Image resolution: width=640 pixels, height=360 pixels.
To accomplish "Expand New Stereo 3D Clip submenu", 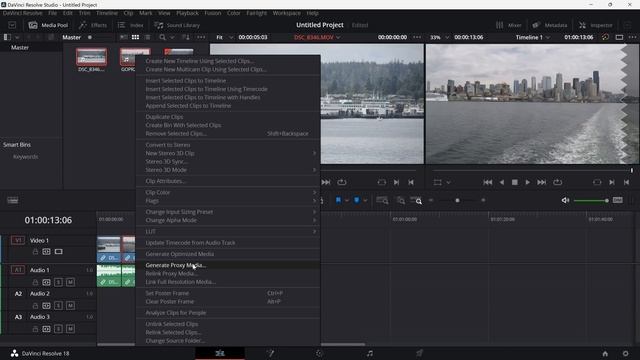I will point(228,153).
